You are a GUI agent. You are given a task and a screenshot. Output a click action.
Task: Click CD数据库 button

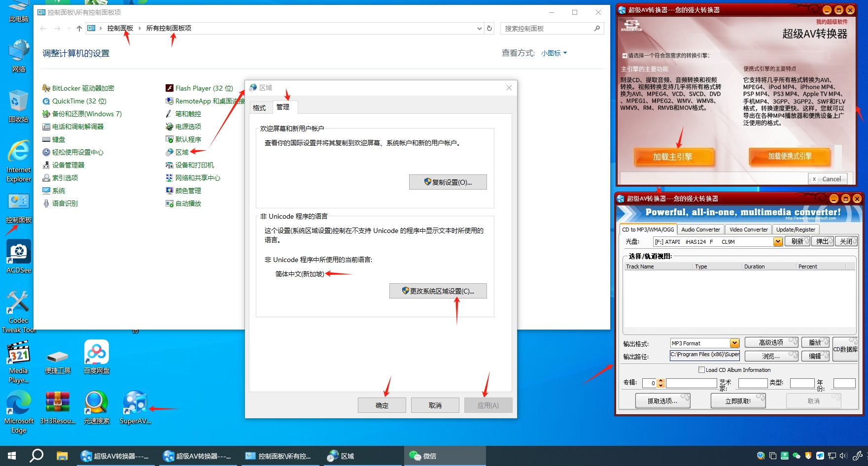pyautogui.click(x=845, y=349)
